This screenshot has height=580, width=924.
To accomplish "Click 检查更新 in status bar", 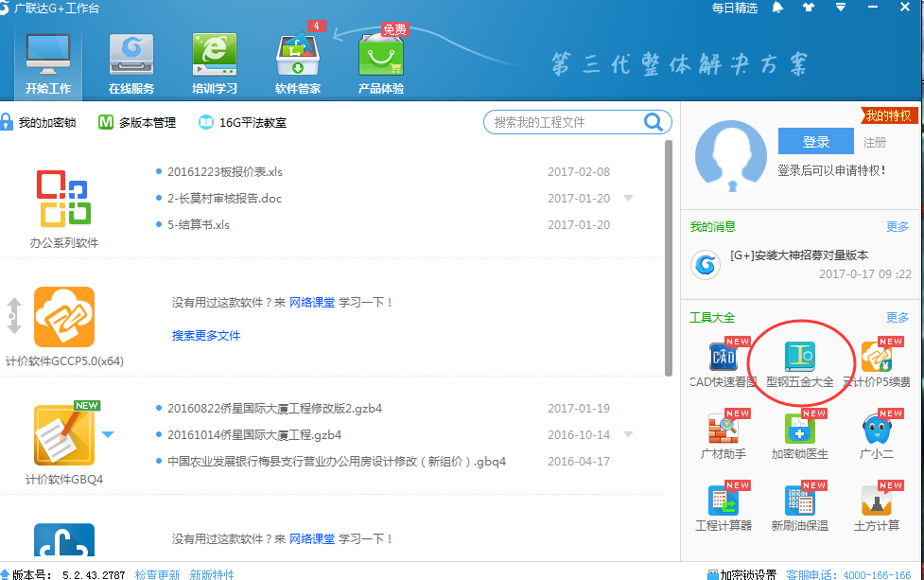I will [x=157, y=574].
